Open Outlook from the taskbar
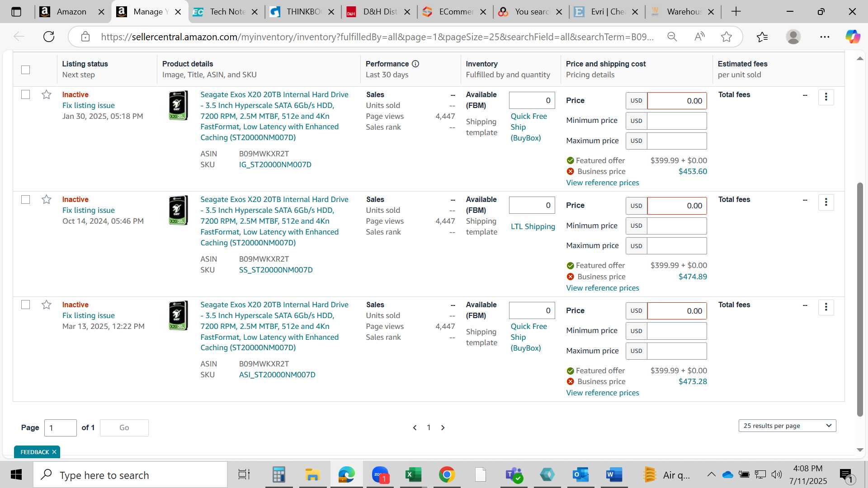This screenshot has width=868, height=488. click(580, 475)
